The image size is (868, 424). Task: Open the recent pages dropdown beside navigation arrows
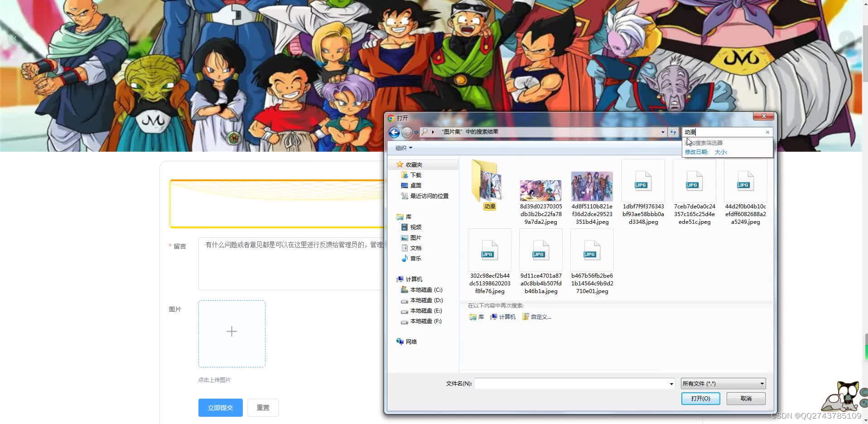click(416, 132)
